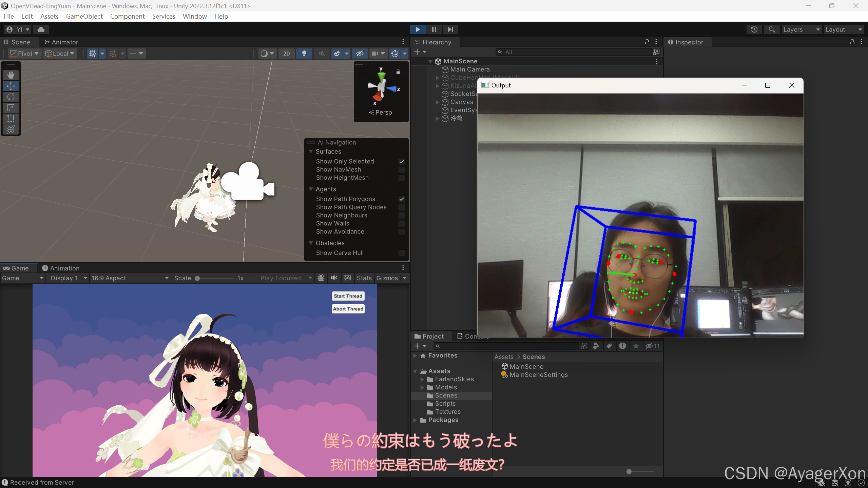Open the Component menu
The height and width of the screenshot is (488, 868).
(127, 16)
